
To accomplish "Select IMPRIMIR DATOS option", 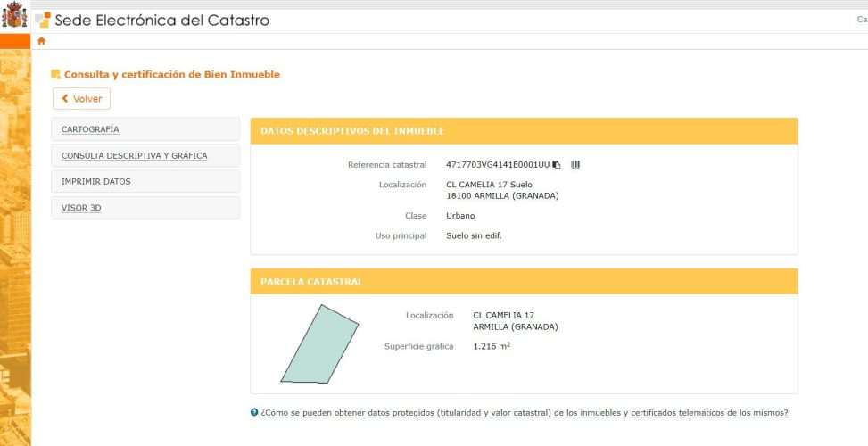I will click(x=145, y=182).
